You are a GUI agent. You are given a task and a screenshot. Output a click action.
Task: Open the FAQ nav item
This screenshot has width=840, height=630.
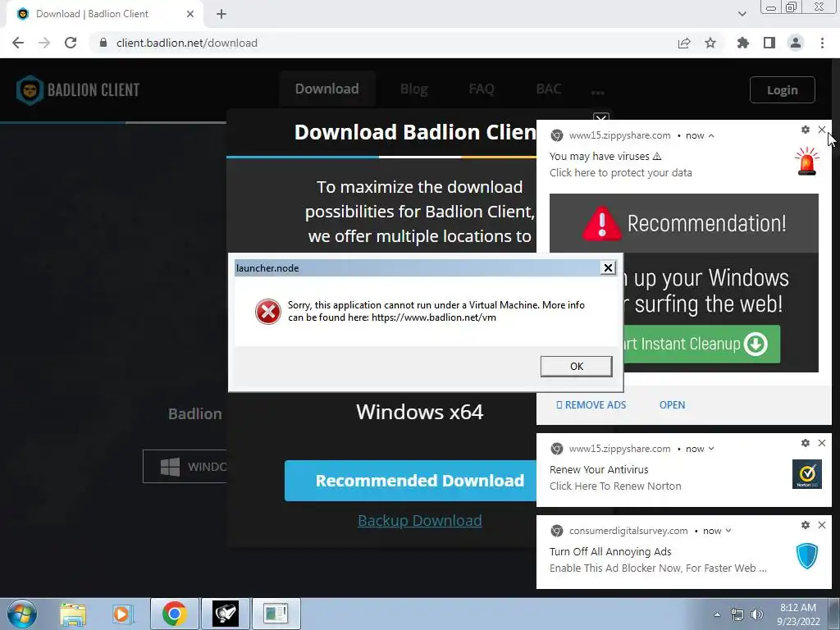(481, 89)
